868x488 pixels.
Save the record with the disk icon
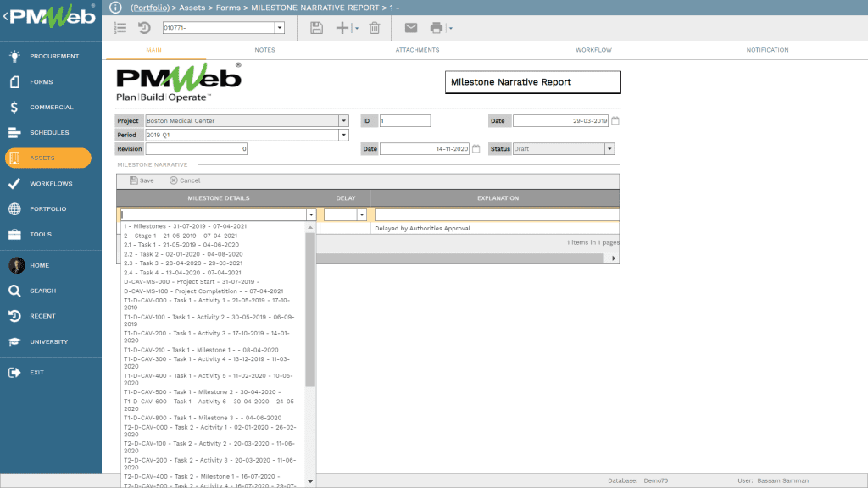click(x=316, y=28)
